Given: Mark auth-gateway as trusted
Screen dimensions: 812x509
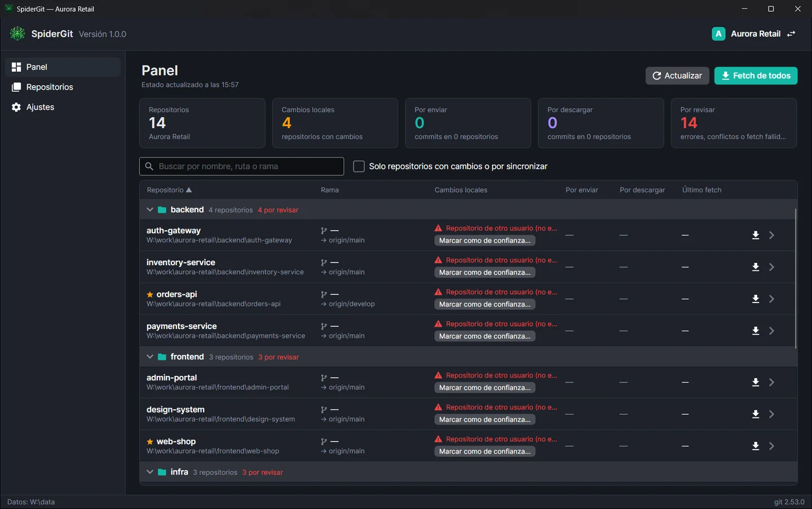Looking at the screenshot, I should [485, 241].
